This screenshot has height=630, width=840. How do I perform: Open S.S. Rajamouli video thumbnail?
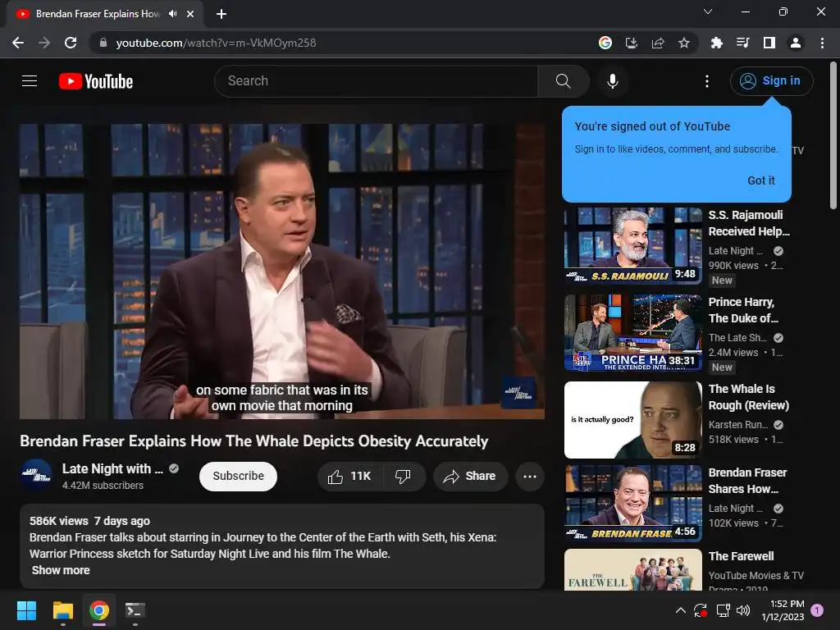tap(632, 246)
